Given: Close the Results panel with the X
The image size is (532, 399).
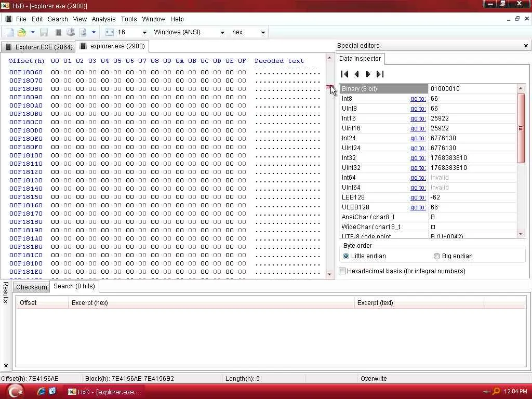Looking at the screenshot, I should point(6,366).
